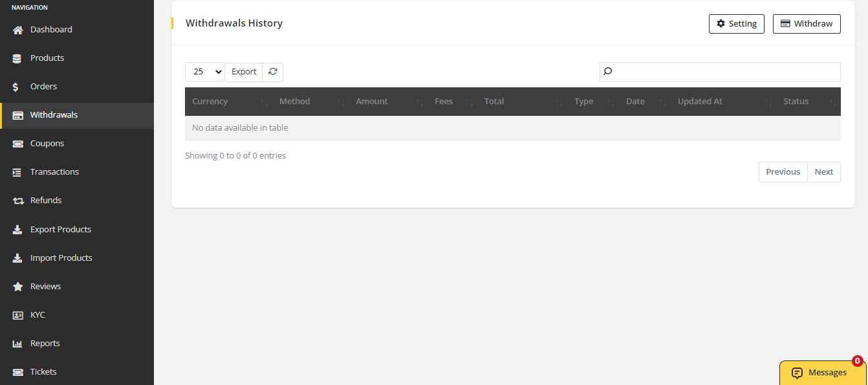Click the Tickets icon in sidebar

(18, 372)
